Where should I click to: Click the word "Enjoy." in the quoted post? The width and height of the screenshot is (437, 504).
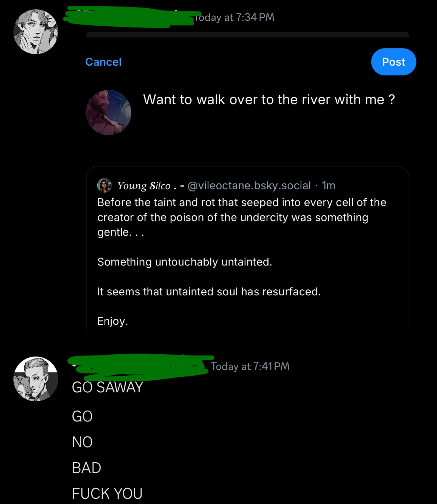tap(112, 321)
